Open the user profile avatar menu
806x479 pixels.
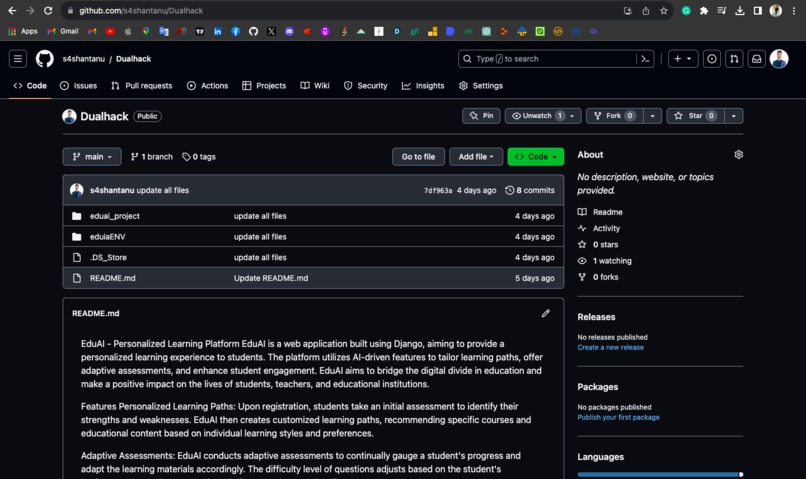click(779, 59)
